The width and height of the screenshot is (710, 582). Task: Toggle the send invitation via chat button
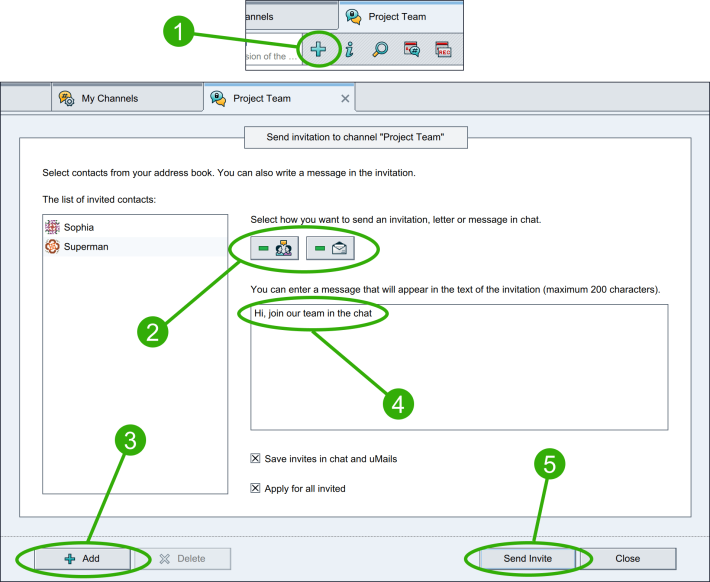pyautogui.click(x=274, y=248)
